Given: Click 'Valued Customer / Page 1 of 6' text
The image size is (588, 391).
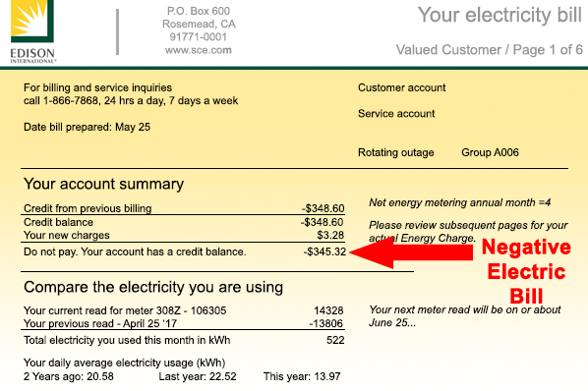Looking at the screenshot, I should (490, 50).
